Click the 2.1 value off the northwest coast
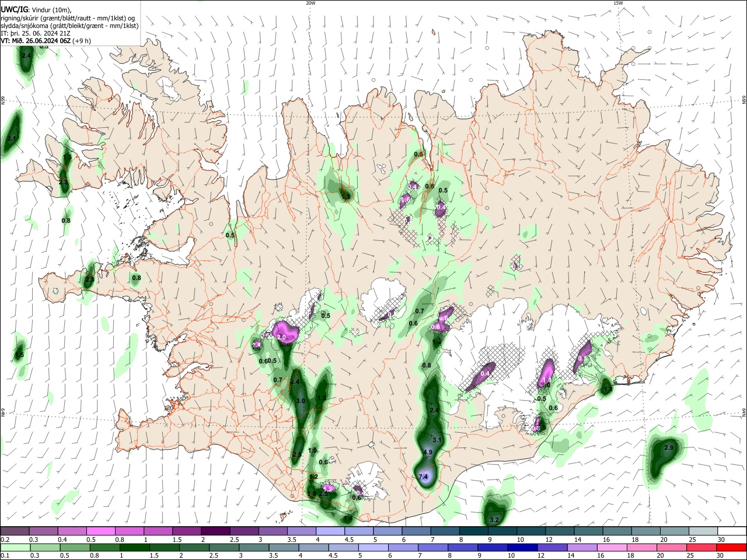Screen dimensions: 747x560 click(12, 138)
